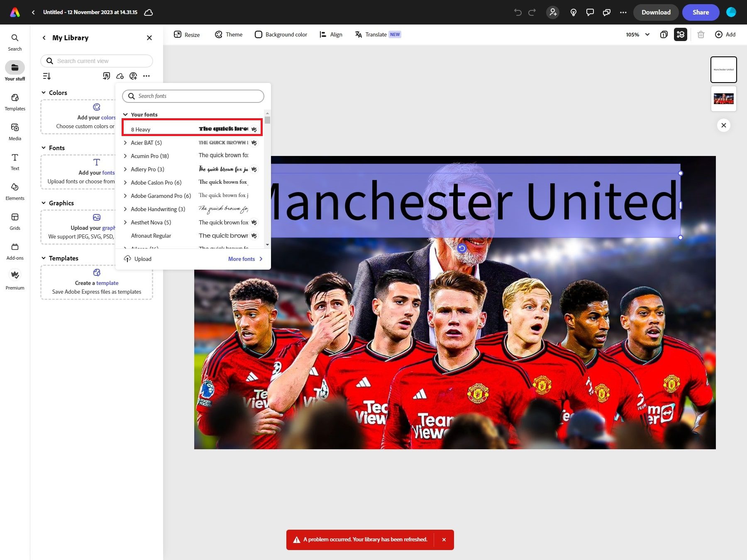This screenshot has height=560, width=747.
Task: Expand the Acier BAT font family
Action: [125, 142]
